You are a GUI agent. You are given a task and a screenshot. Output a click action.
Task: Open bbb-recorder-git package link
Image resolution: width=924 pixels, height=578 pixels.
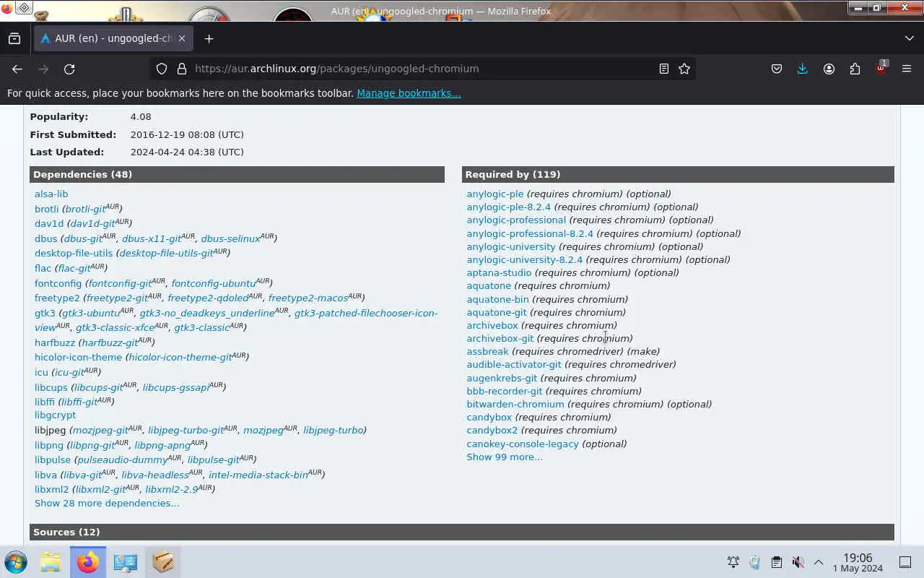(505, 391)
